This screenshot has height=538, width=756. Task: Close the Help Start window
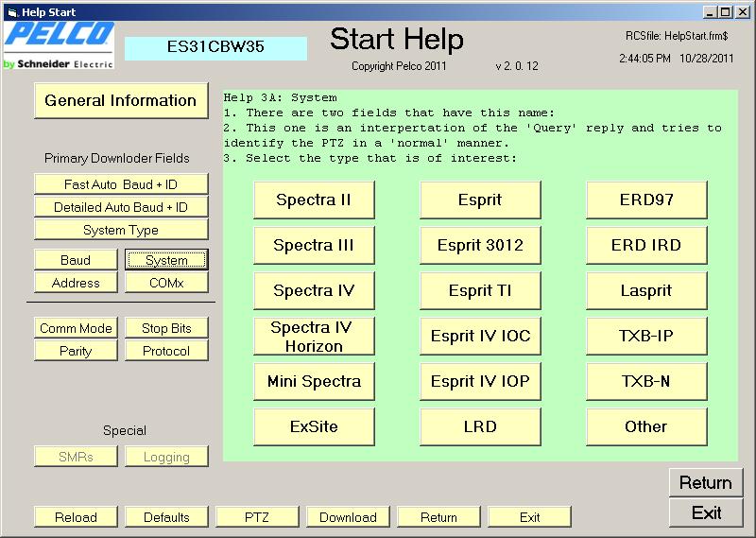(743, 12)
